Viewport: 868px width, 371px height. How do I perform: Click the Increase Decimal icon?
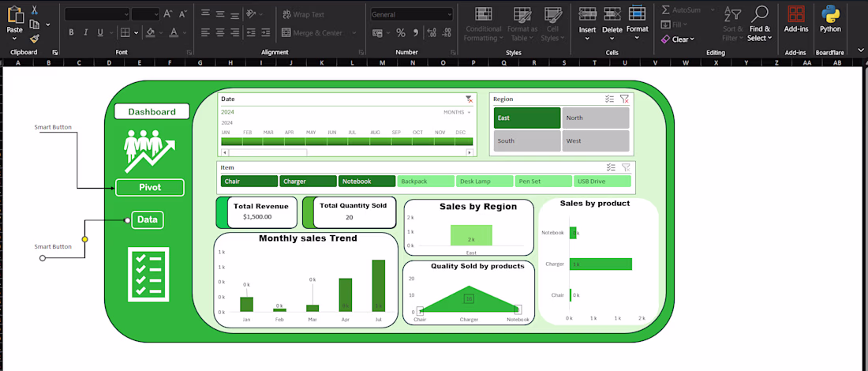[x=431, y=32]
